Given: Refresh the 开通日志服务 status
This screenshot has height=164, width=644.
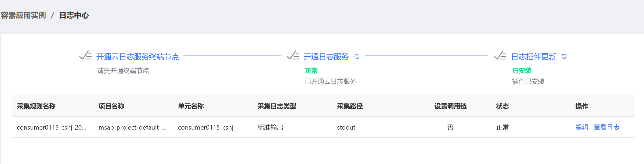Looking at the screenshot, I should click(357, 56).
